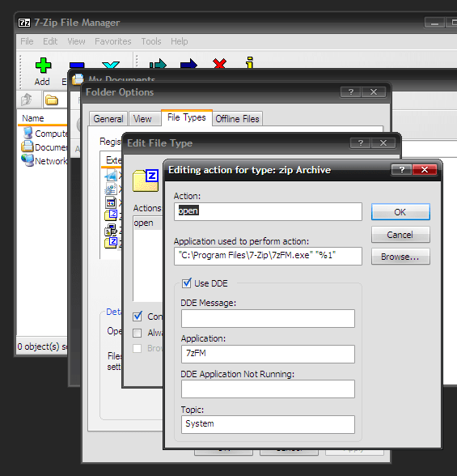Click the zip archive folder icon in Edit File Type
Screen dimensions: 457x476
click(146, 181)
